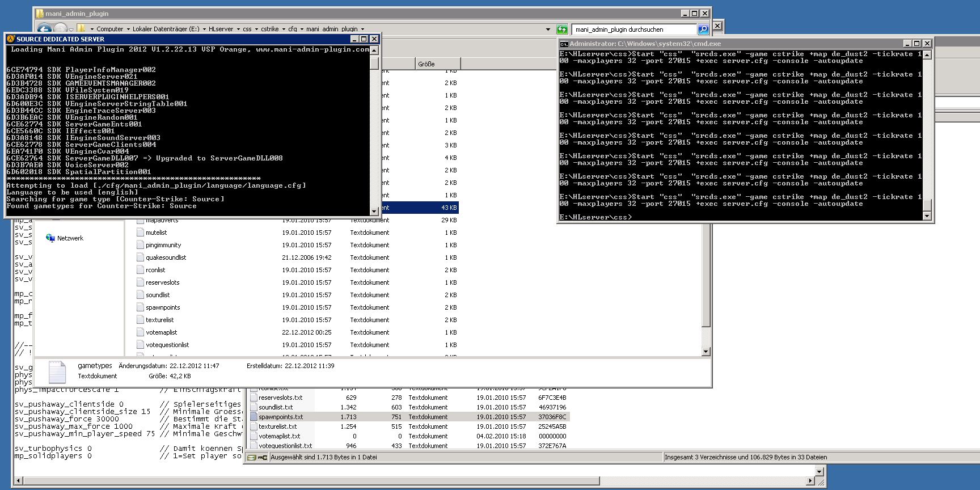
Task: Go back in the mani_admin_plugin Explorer window
Action: [44, 29]
